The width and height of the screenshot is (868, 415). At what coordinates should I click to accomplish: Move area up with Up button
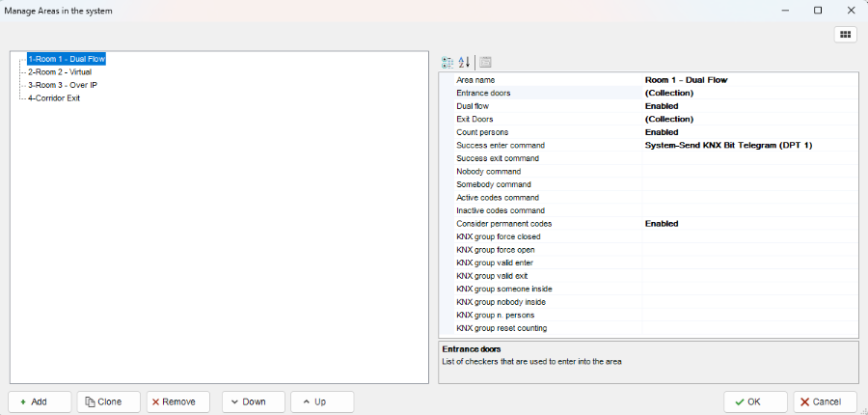pos(323,401)
